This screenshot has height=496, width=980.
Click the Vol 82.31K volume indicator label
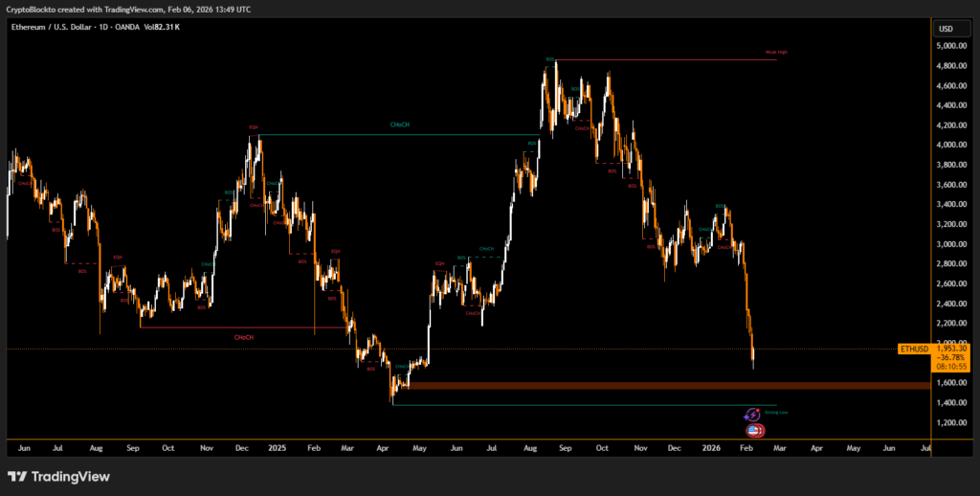pyautogui.click(x=161, y=27)
